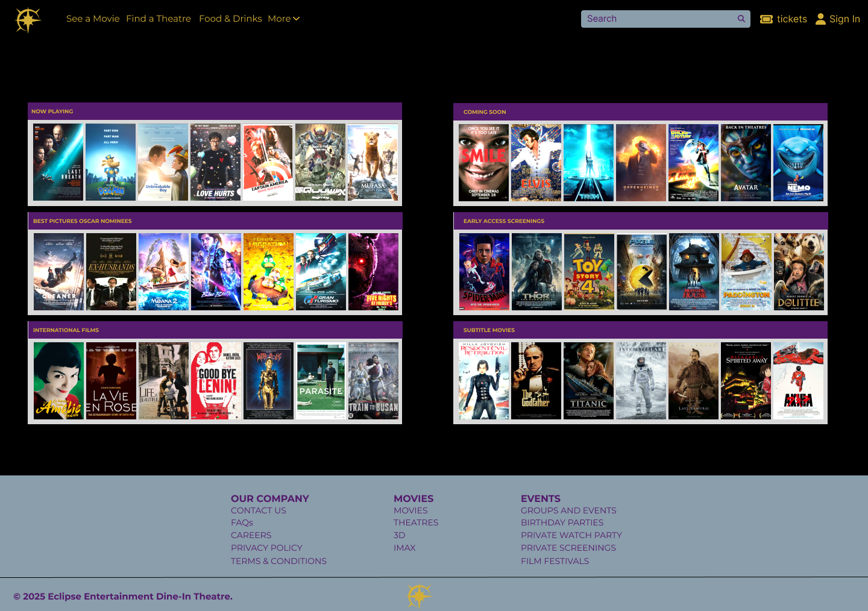
Task: Open the Mufasa movie poster
Action: 373,162
